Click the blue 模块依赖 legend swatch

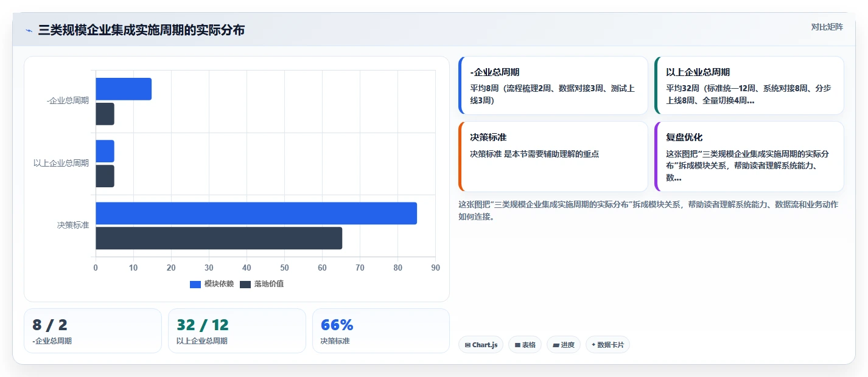pyautogui.click(x=195, y=285)
